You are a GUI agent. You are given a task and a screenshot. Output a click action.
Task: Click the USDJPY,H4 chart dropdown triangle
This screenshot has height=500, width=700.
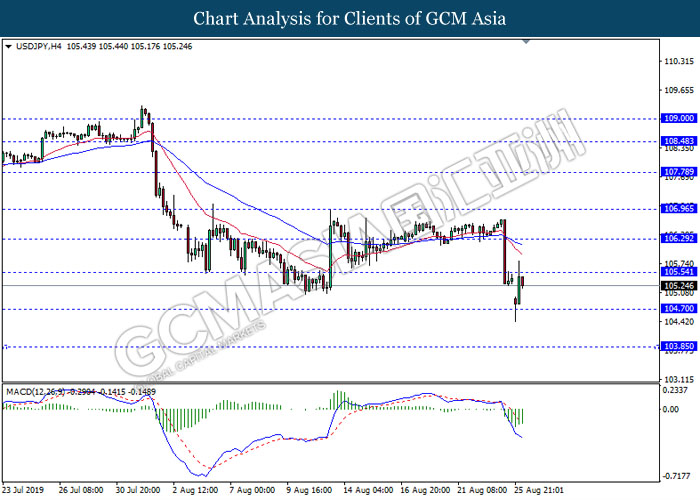(8, 46)
